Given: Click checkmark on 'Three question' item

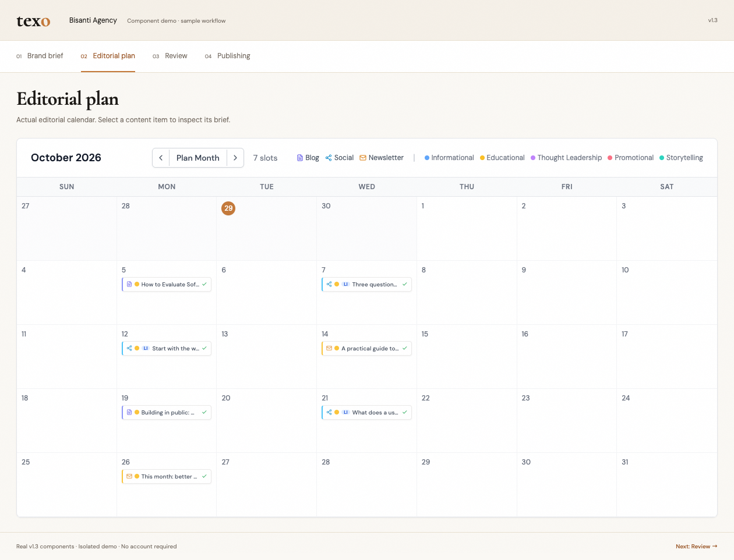Looking at the screenshot, I should (405, 284).
